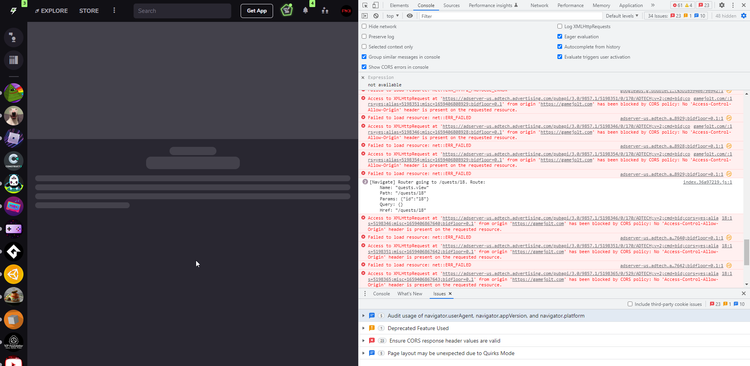Open the Unity logo community
Screen dimensions: 750x366
click(14, 274)
